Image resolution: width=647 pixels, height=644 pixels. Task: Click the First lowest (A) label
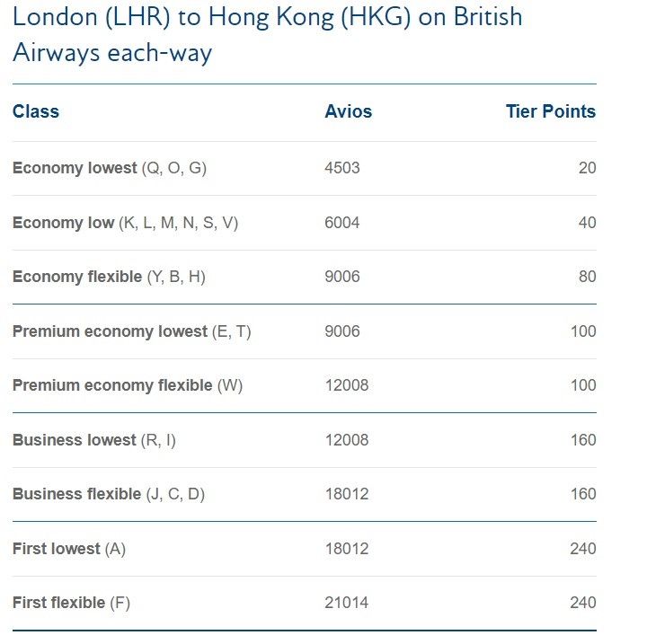click(68, 549)
